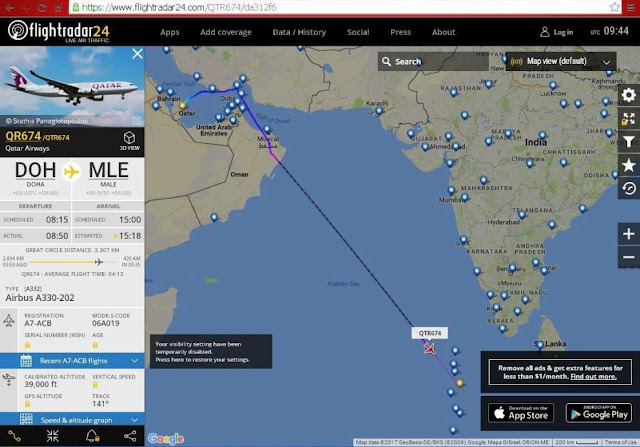Open the filter funnel icon
The image size is (640, 447).
pyautogui.click(x=629, y=141)
